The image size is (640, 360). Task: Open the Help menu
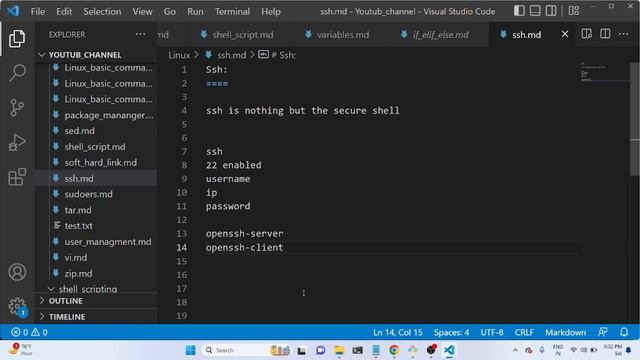[271, 11]
